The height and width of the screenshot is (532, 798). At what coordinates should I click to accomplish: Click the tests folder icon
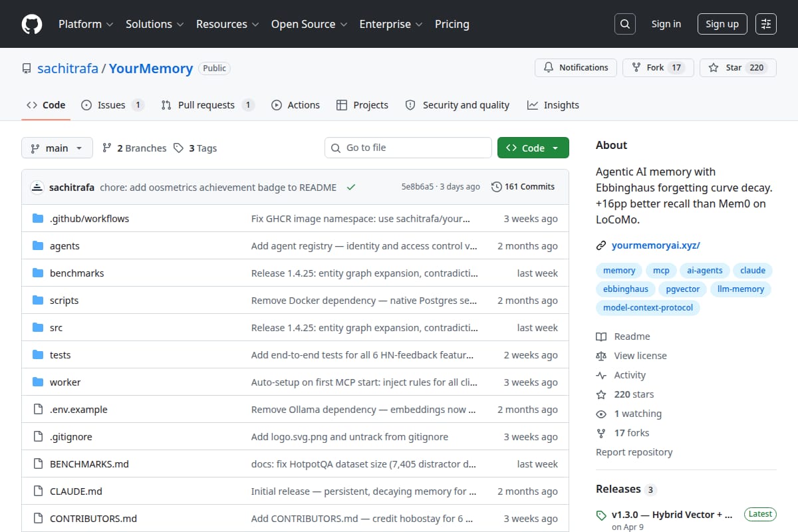38,355
